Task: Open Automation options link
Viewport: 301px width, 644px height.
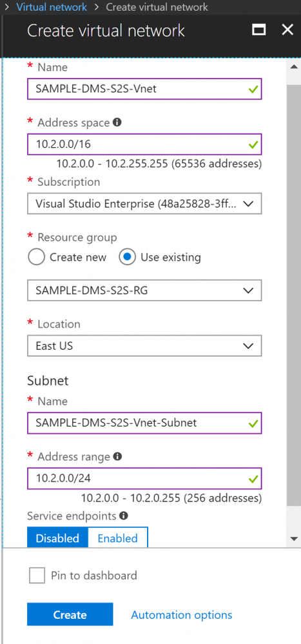Action: [x=182, y=615]
